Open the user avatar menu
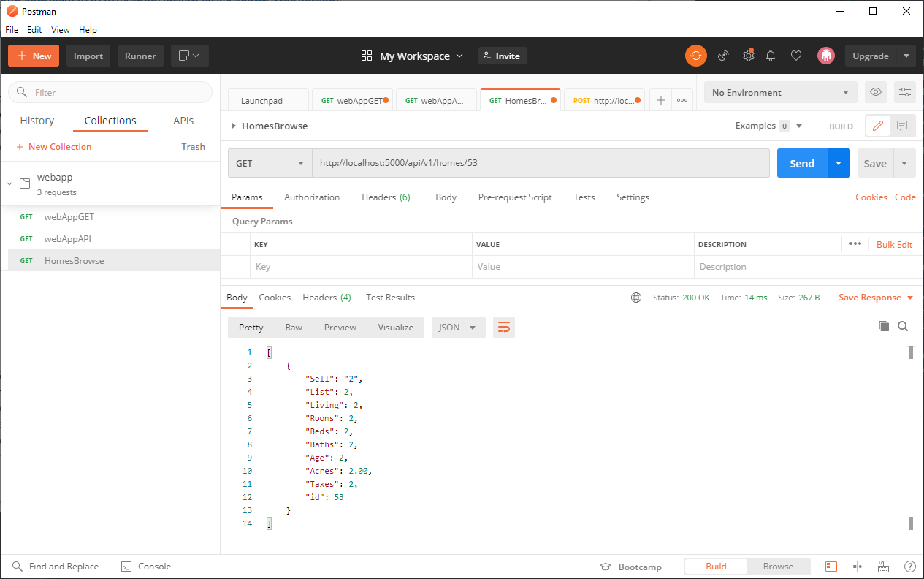The height and width of the screenshot is (579, 924). coord(826,56)
